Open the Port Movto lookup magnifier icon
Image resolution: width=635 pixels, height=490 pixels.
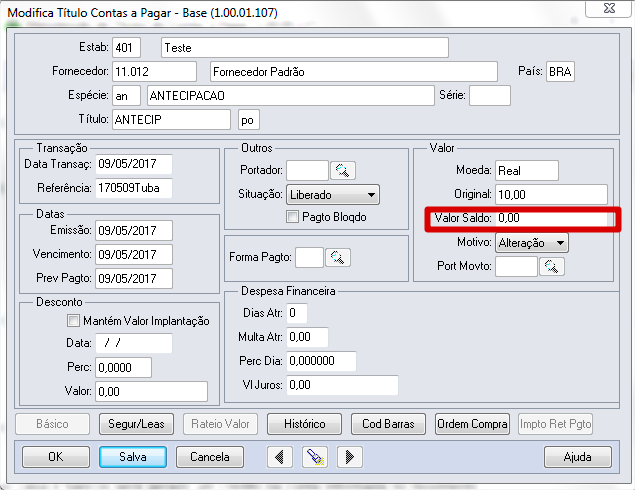(551, 266)
